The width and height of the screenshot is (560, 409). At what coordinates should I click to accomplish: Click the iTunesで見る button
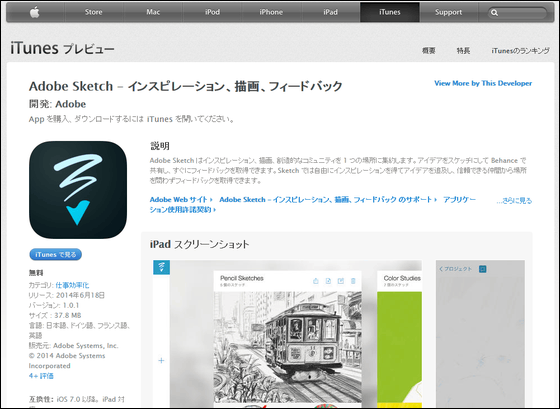[56, 254]
